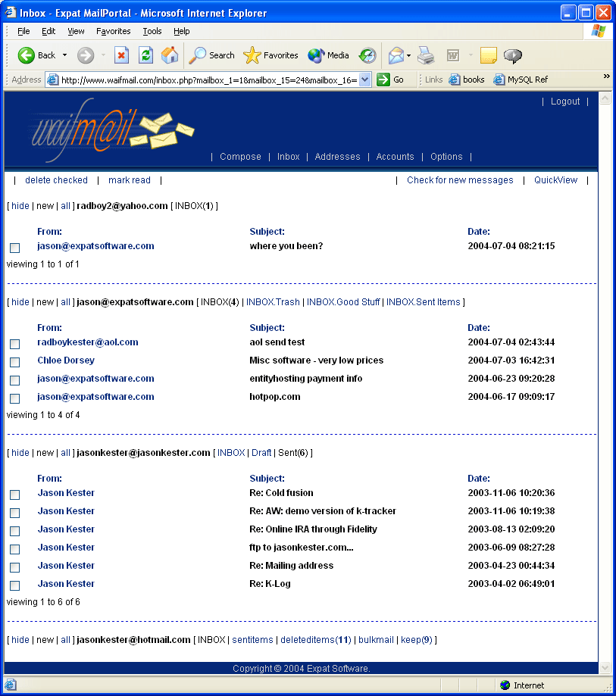
Task: Open the Edit menu
Action: (x=48, y=31)
